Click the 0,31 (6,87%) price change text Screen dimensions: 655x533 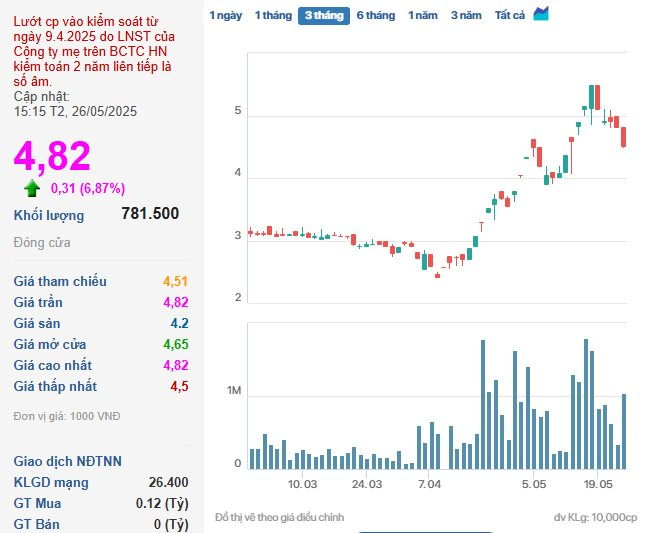88,188
